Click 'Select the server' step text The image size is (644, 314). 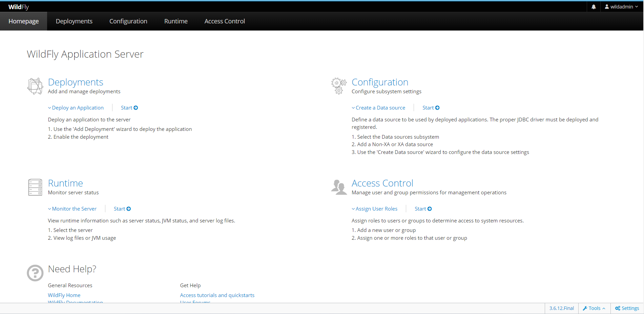pyautogui.click(x=73, y=230)
